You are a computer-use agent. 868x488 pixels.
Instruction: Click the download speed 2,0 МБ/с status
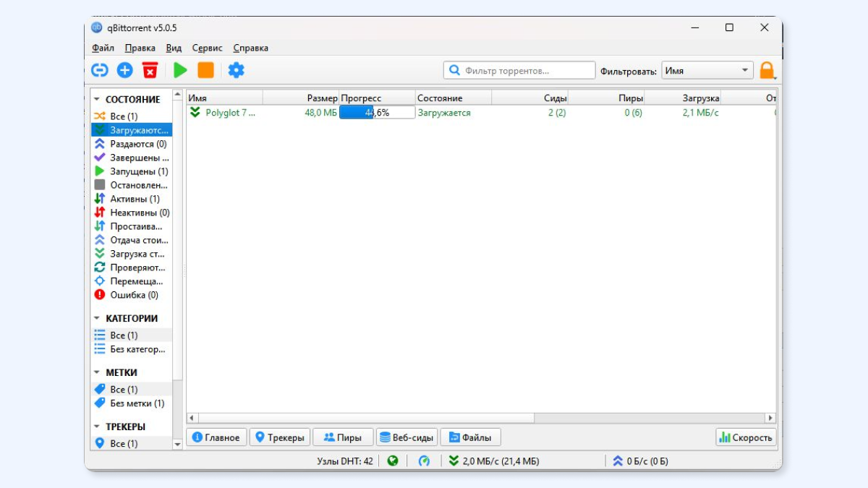click(x=494, y=461)
